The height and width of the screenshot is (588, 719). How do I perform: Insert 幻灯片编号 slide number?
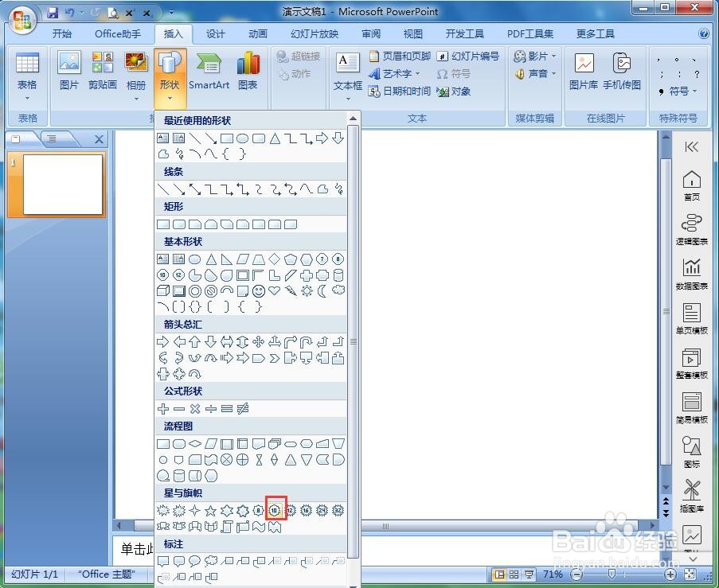(468, 56)
